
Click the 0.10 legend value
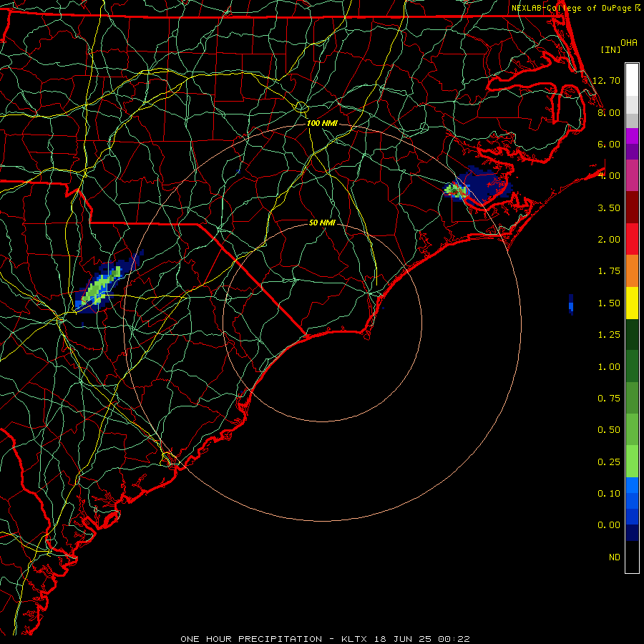click(609, 494)
